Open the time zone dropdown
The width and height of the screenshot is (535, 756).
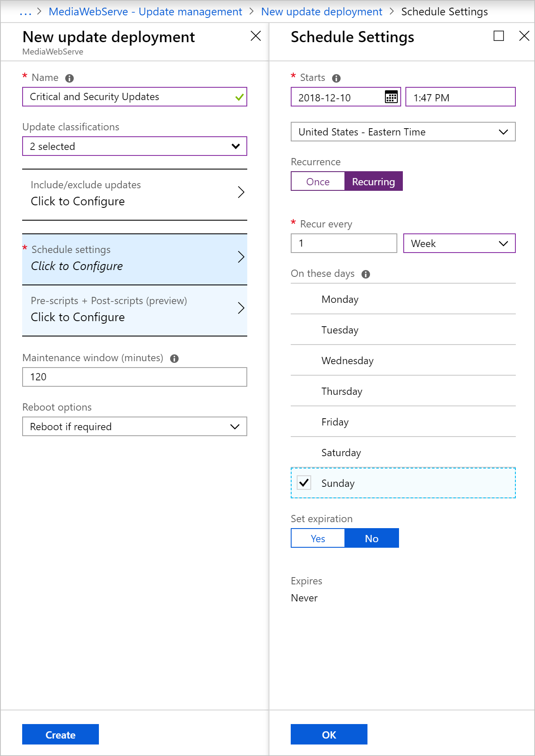click(403, 132)
